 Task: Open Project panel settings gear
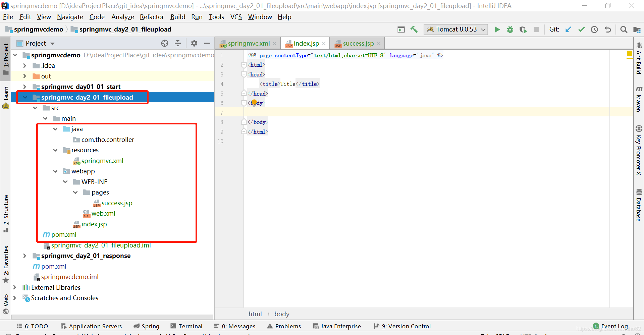[194, 43]
